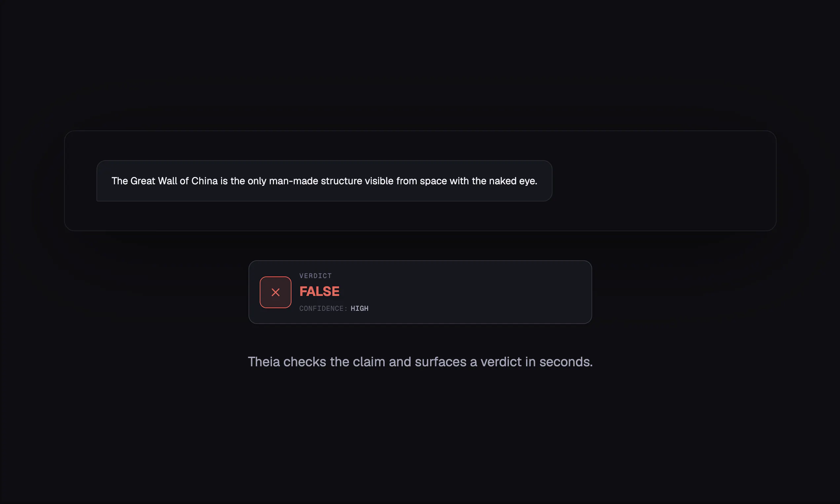Click the first word The in claim bubble
The height and width of the screenshot is (504, 840).
pos(120,181)
